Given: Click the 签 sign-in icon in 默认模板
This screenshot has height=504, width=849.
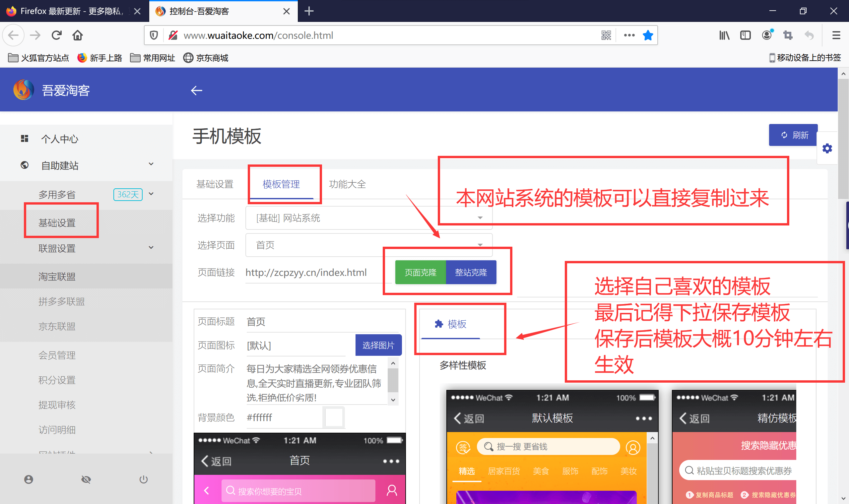Looking at the screenshot, I should (x=463, y=447).
